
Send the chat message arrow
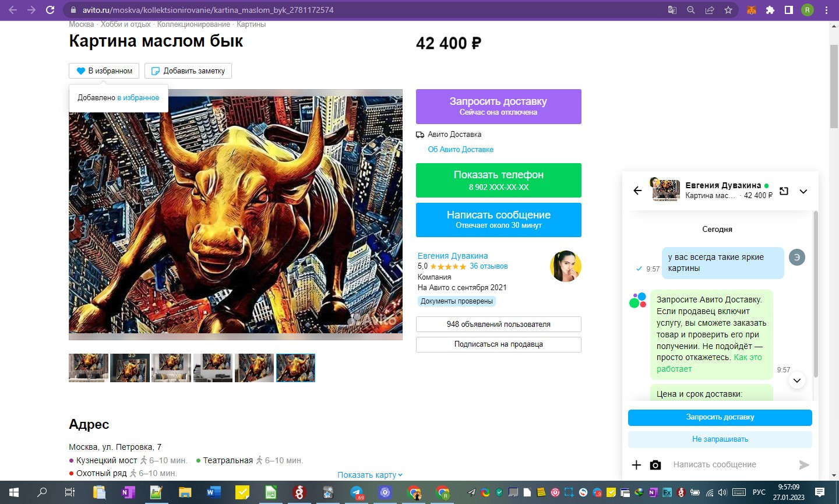pos(804,464)
